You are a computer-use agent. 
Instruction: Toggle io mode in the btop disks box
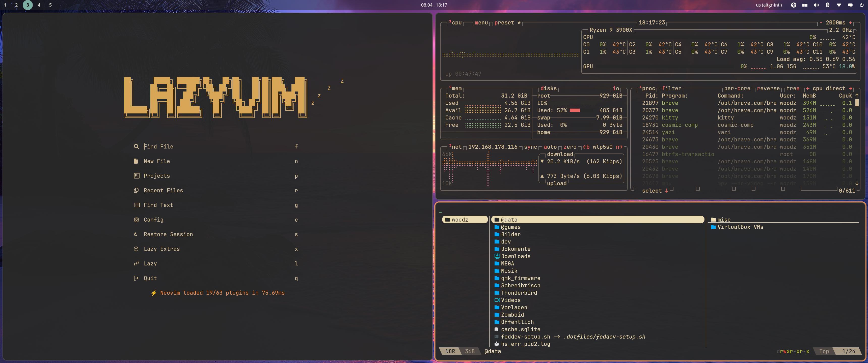tap(616, 88)
